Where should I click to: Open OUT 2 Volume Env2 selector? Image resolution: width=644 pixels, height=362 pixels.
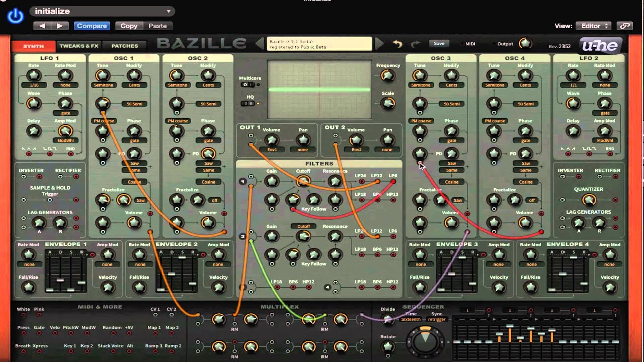356,150
